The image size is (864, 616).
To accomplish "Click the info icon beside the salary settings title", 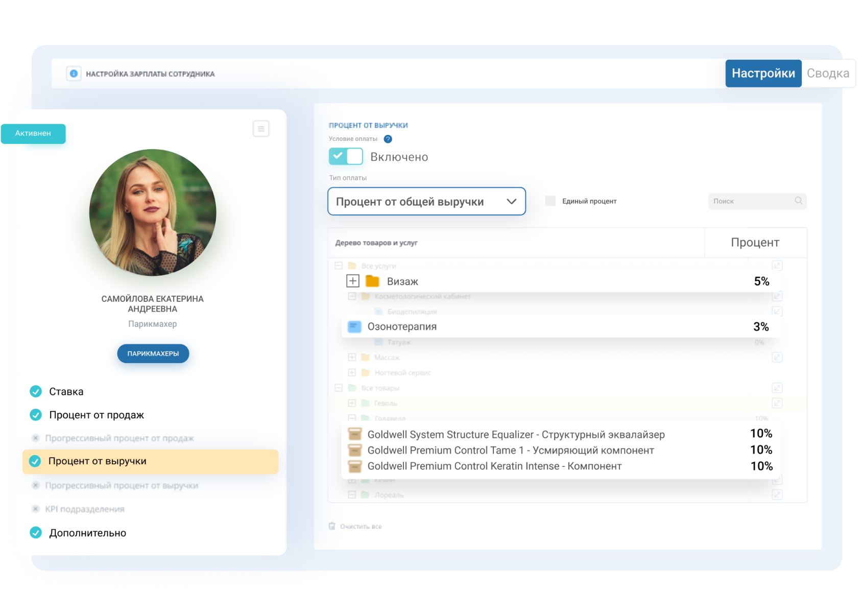I will (74, 74).
